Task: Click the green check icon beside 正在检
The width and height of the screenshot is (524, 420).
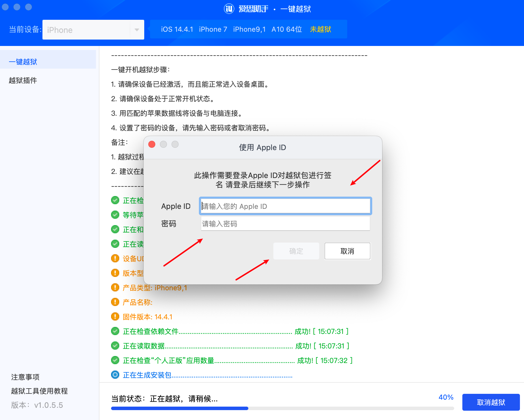Action: click(x=115, y=200)
